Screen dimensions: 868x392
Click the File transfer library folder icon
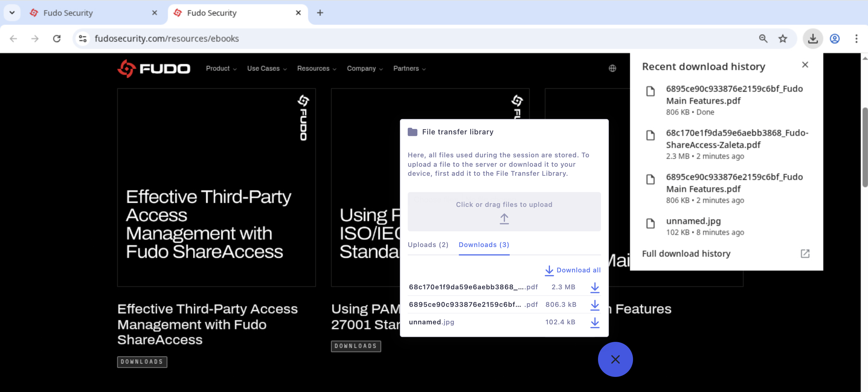(413, 132)
